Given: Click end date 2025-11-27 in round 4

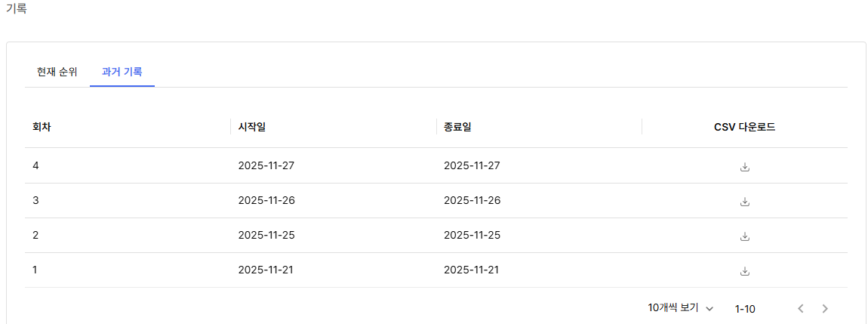Looking at the screenshot, I should point(472,165).
